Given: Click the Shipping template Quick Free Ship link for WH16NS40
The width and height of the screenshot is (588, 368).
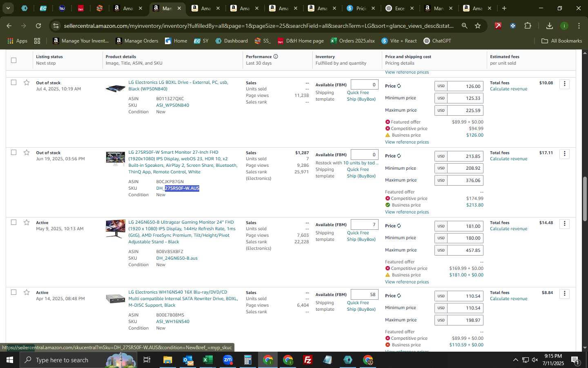Looking at the screenshot, I should tap(361, 306).
